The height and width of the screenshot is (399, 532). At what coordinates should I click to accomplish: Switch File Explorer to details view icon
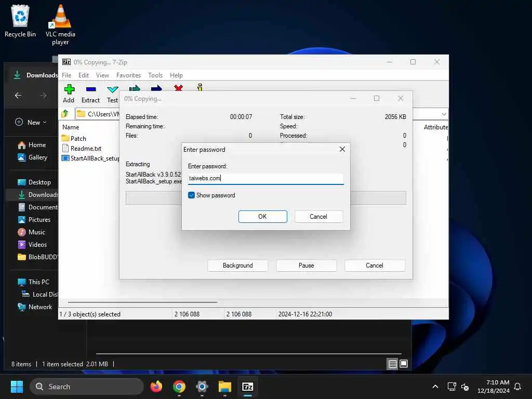point(392,364)
